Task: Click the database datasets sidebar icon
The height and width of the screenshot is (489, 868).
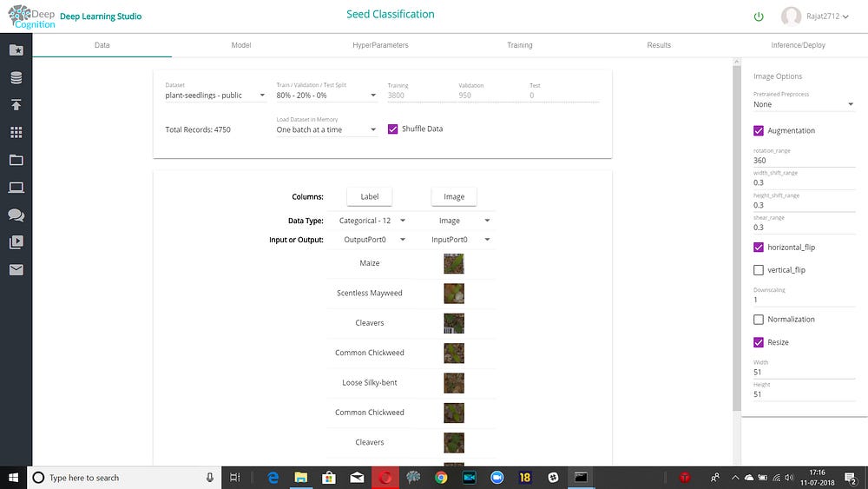Action: coord(16,78)
